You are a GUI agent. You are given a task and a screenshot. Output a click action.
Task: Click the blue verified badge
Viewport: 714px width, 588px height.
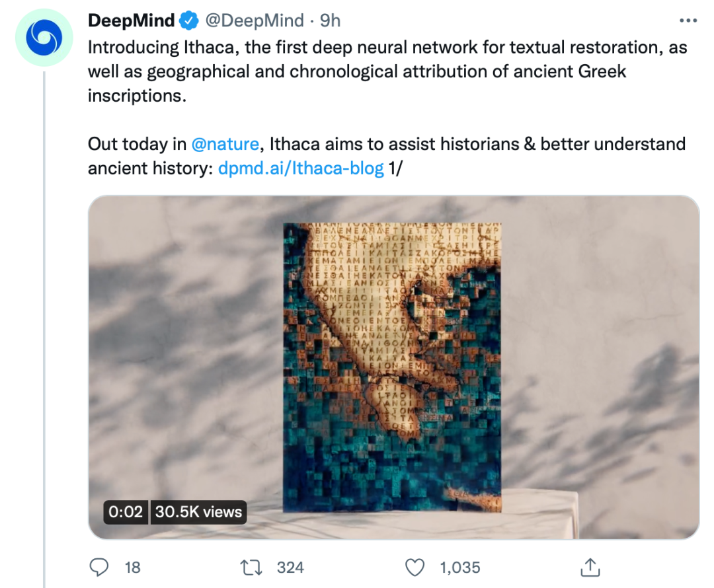point(188,21)
